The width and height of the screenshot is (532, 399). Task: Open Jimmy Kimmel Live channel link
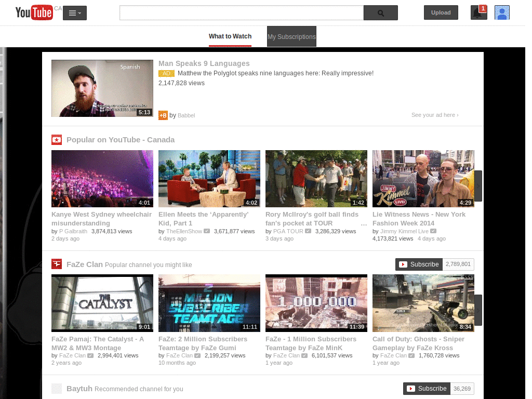click(x=404, y=231)
